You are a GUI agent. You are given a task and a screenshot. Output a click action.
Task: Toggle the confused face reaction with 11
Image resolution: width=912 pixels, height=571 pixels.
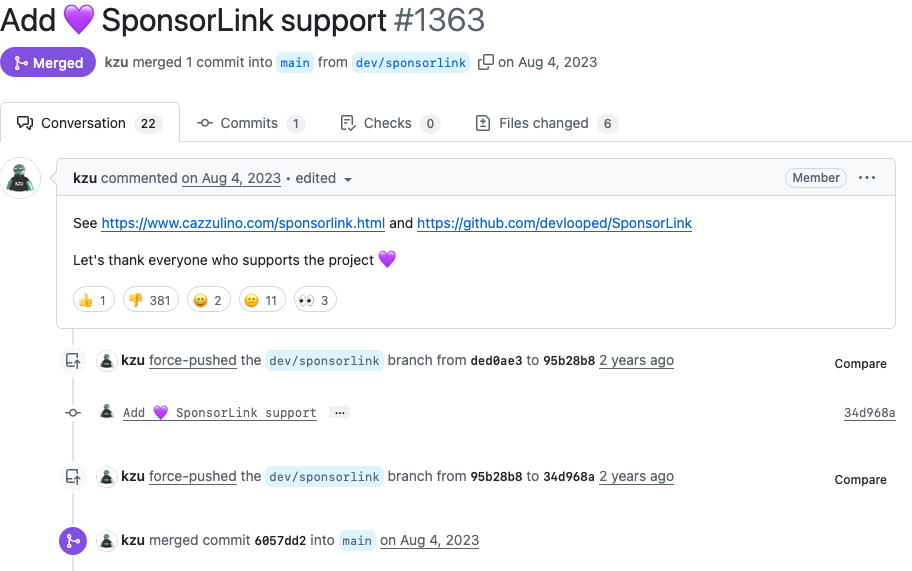[262, 300]
